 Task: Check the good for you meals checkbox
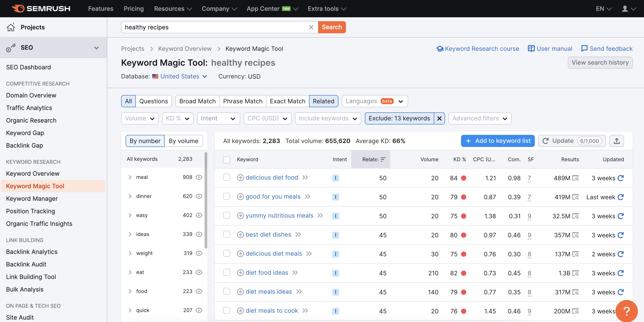coord(226,197)
